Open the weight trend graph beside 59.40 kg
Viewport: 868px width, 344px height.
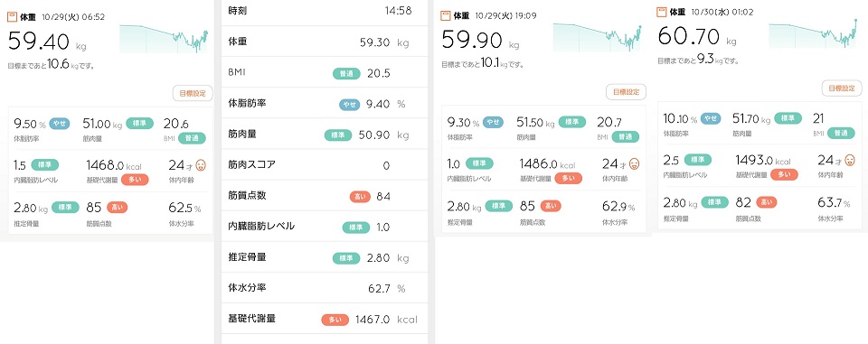tap(164, 39)
